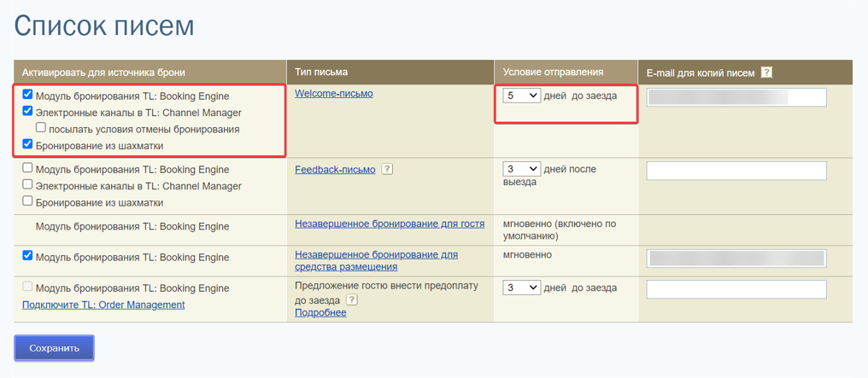
Task: Open Незавершенное бронирование для средства размещения link
Action: 377,261
